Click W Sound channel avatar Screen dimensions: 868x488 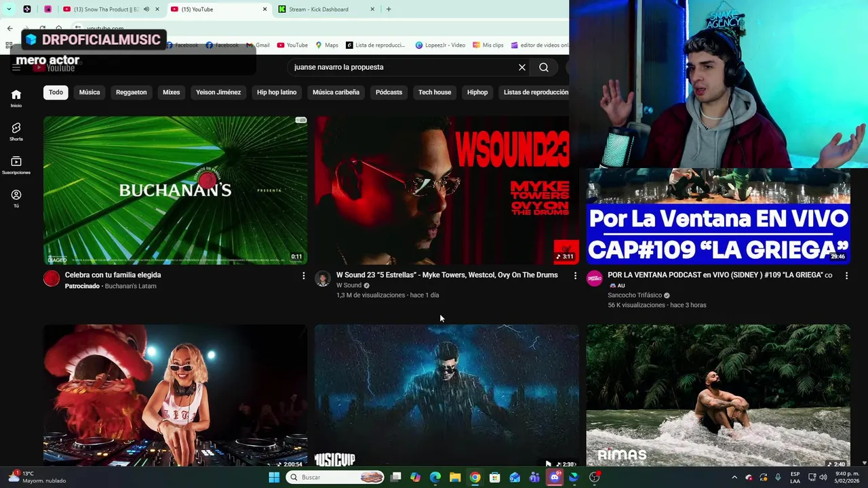pyautogui.click(x=323, y=279)
